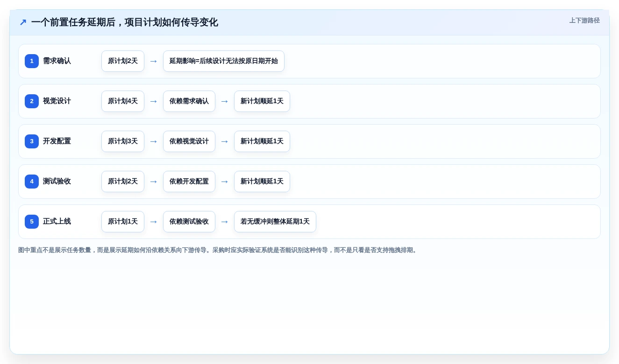Click the 原计划4天 chip
The width and height of the screenshot is (619, 364).
click(123, 101)
